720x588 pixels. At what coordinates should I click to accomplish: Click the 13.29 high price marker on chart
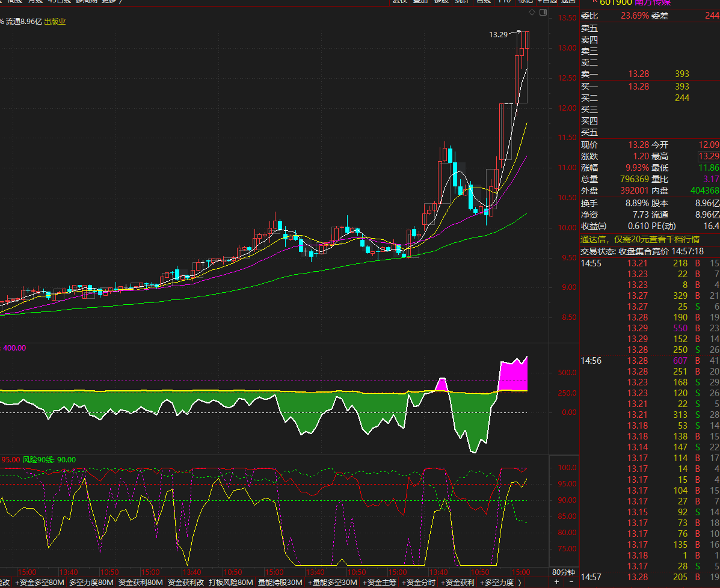click(498, 35)
